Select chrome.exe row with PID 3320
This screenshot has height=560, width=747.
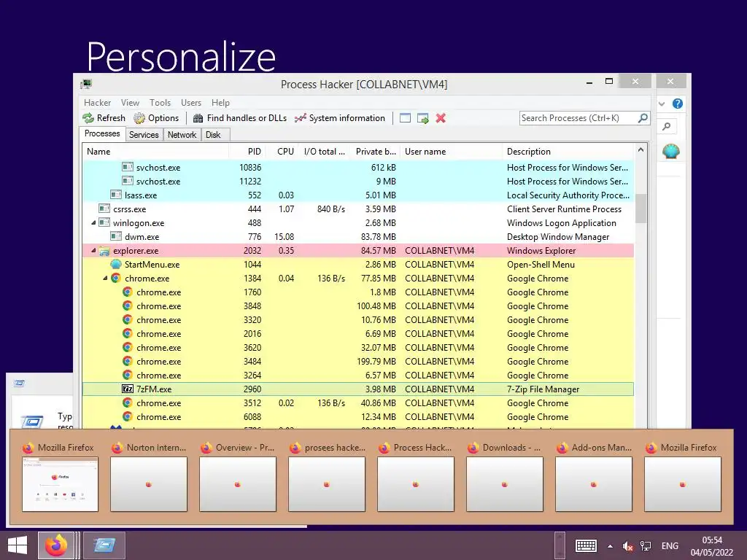click(x=358, y=320)
